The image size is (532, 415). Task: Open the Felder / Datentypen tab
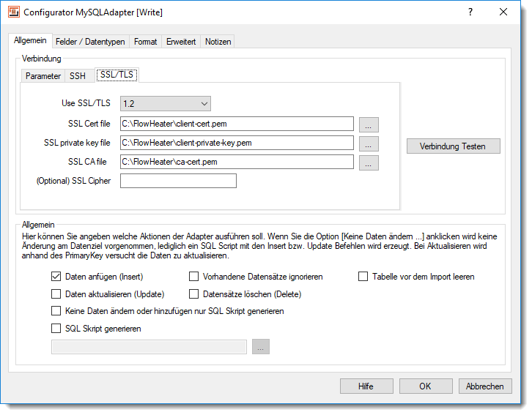(90, 42)
